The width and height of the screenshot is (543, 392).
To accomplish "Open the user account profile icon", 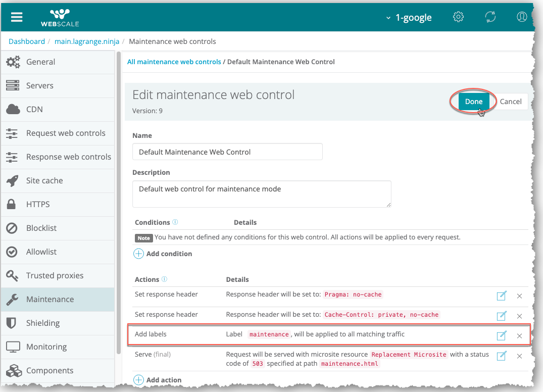I will [x=522, y=17].
